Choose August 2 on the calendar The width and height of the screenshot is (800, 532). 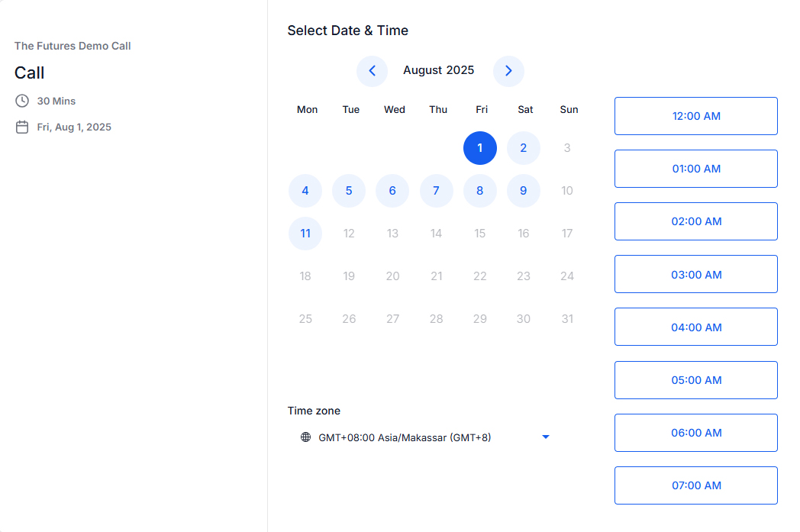coord(524,148)
